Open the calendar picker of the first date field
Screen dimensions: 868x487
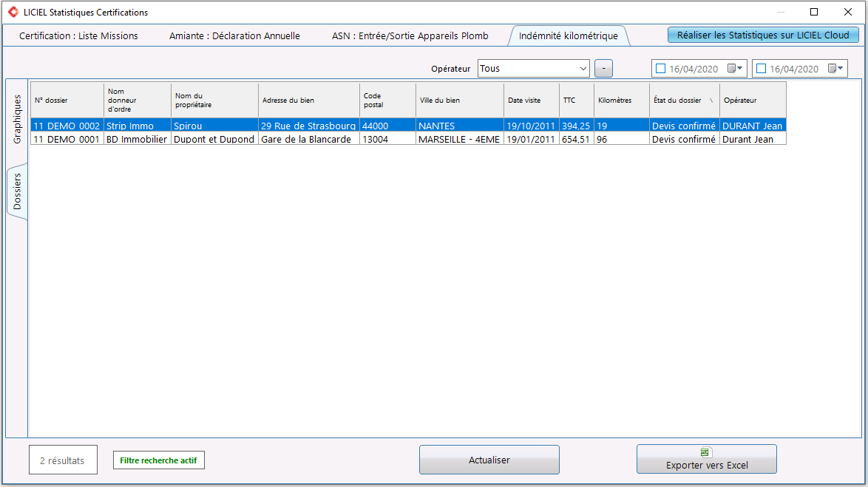click(735, 68)
